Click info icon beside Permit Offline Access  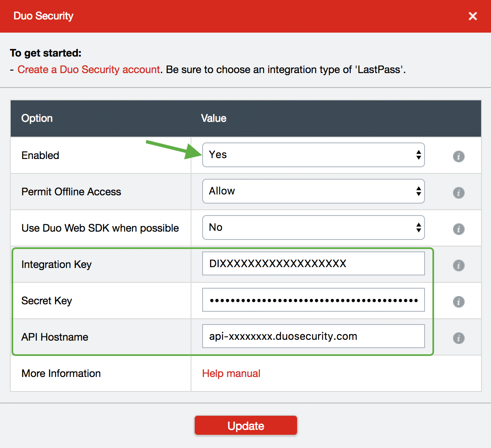[x=458, y=193]
